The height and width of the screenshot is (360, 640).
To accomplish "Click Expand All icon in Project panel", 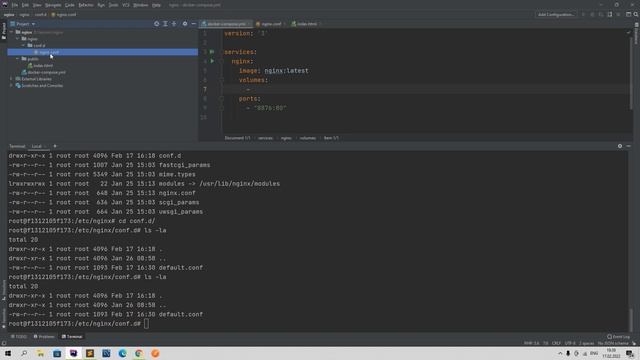I will point(165,24).
